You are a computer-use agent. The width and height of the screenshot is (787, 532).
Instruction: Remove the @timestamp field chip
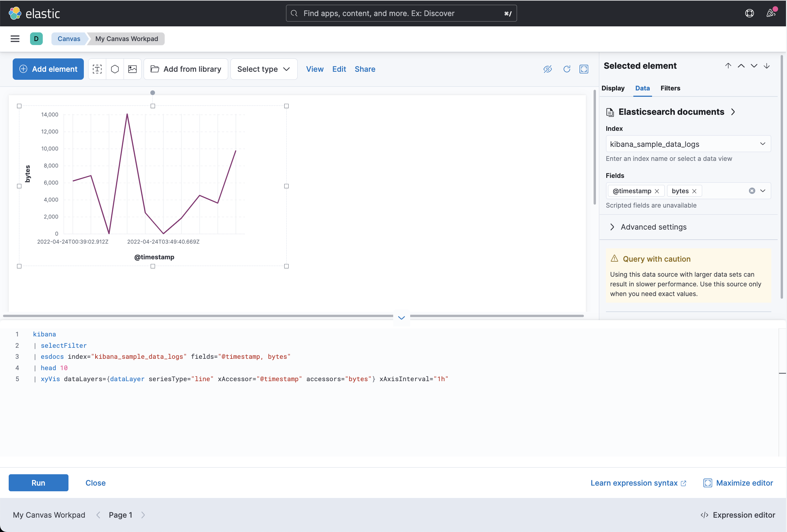tap(657, 191)
